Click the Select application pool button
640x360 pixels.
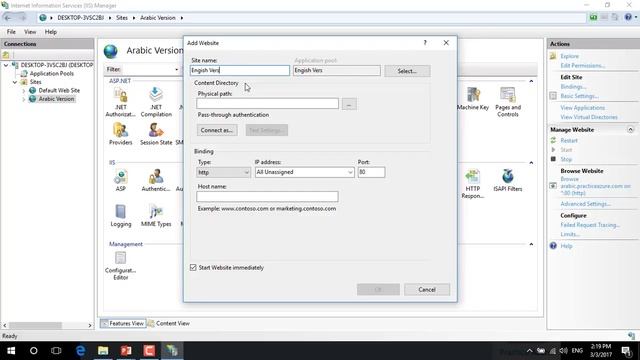pyautogui.click(x=407, y=71)
